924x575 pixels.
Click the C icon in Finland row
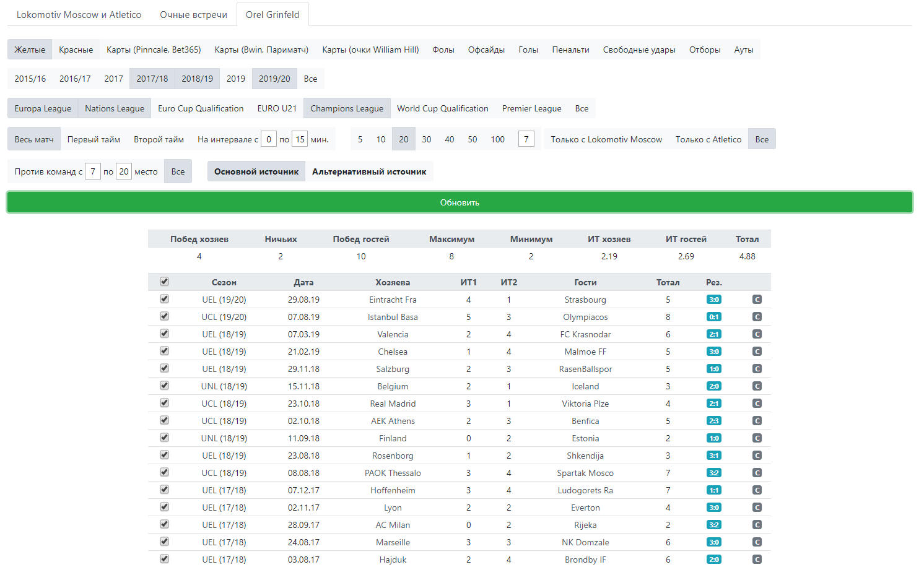757,438
